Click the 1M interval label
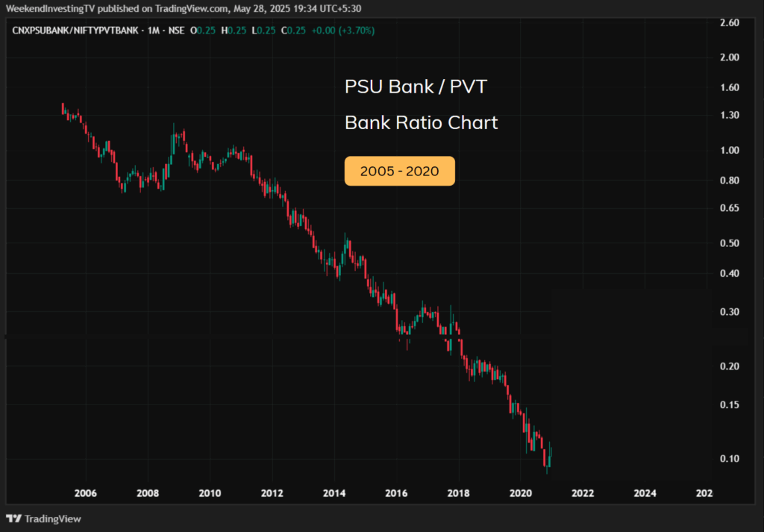The height and width of the screenshot is (532, 764). 153,31
